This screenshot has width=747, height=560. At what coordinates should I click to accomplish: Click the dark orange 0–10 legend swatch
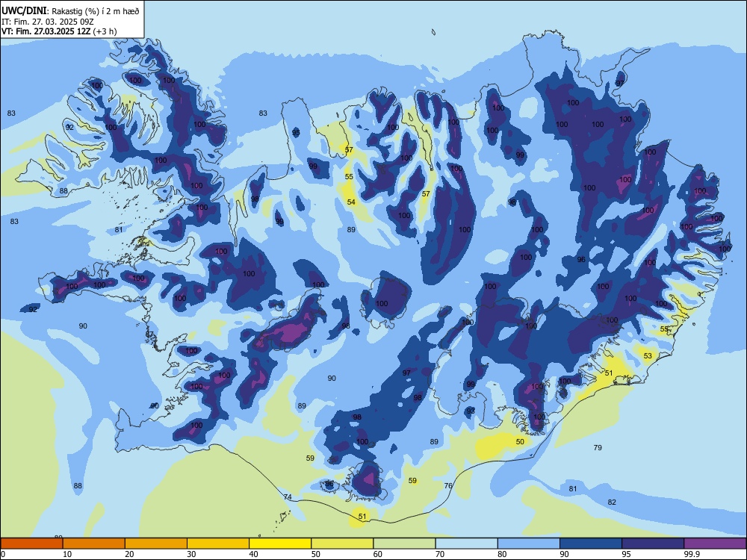tap(32, 544)
